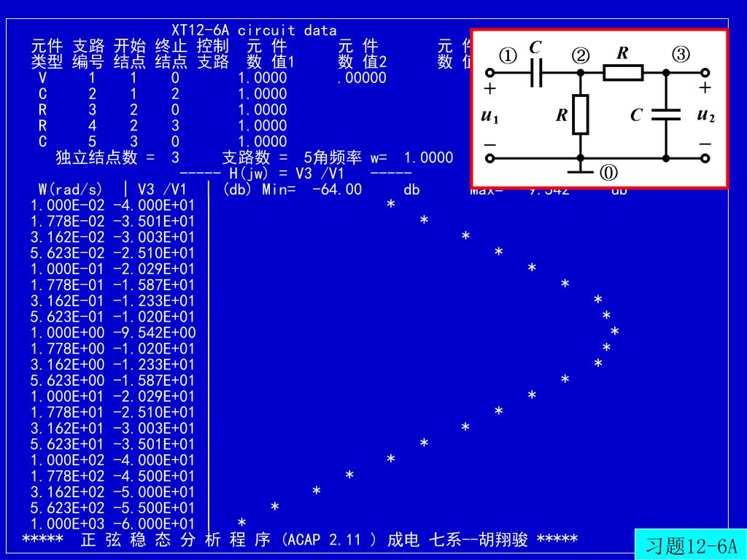Select frequency value 1.000E-02

click(x=67, y=205)
